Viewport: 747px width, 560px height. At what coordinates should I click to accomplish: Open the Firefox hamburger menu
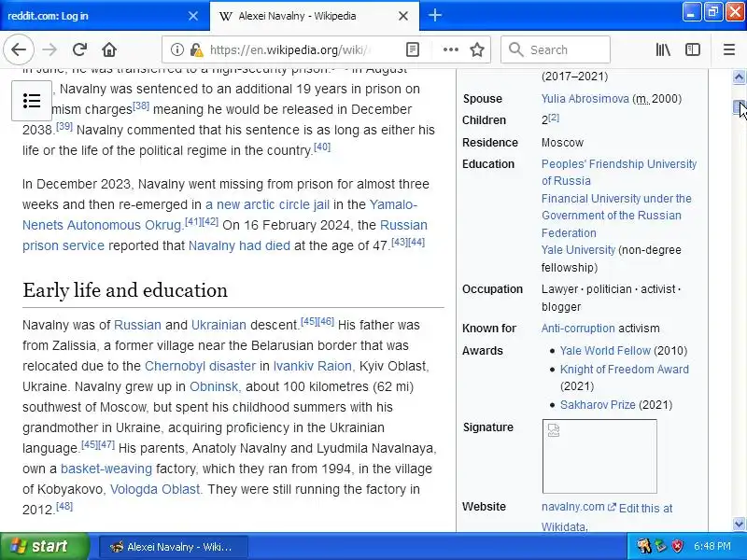(729, 49)
